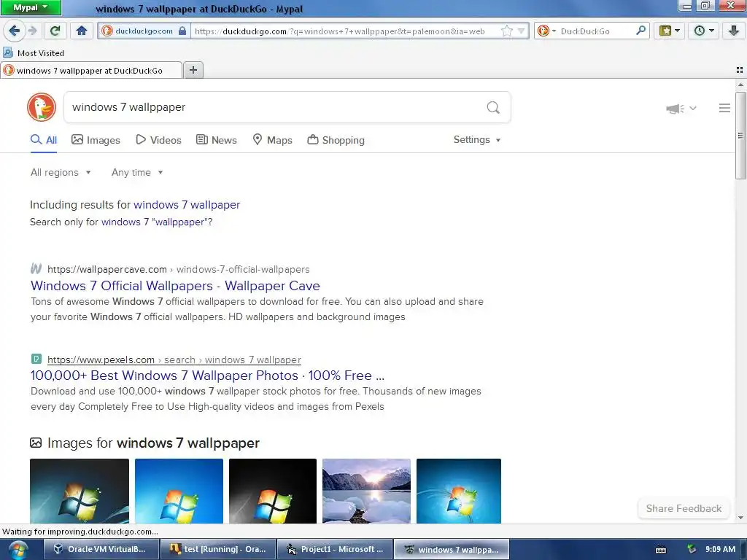
Task: Switch to the News results tab
Action: [x=216, y=140]
